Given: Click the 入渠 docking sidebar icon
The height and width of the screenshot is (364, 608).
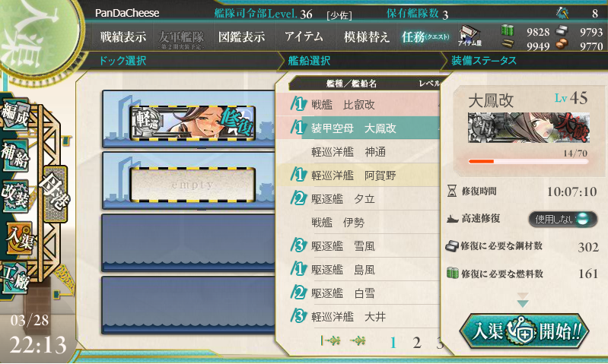Looking at the screenshot, I should pyautogui.click(x=18, y=238).
